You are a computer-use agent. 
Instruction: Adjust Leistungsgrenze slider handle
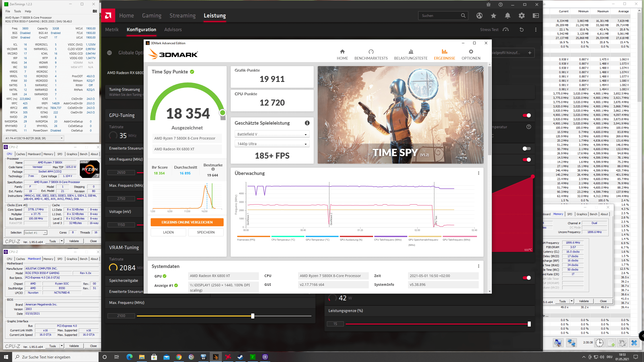tap(529, 324)
